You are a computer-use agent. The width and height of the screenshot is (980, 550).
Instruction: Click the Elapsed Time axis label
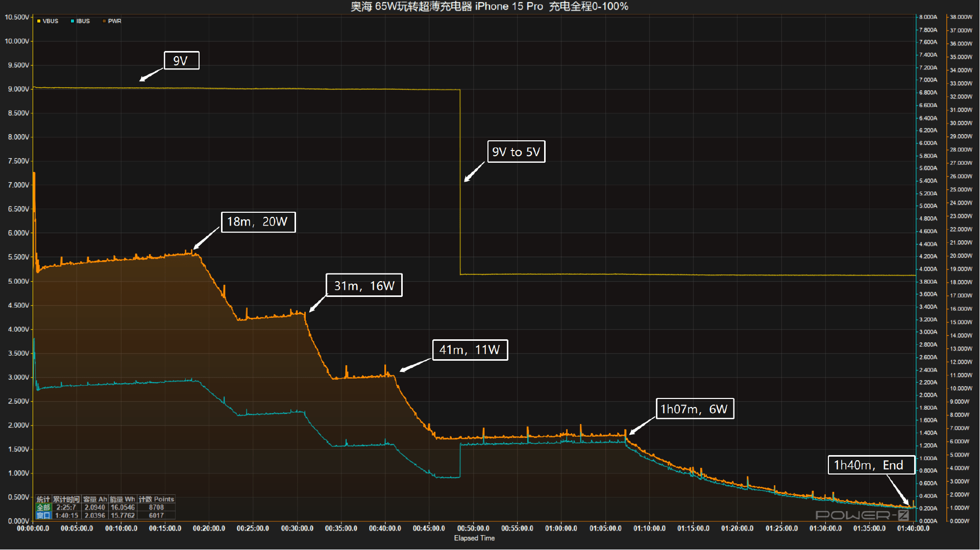tap(474, 538)
